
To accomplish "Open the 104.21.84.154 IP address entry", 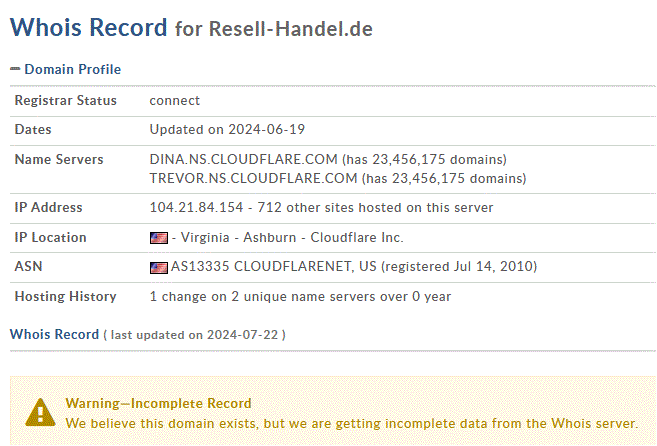I will [x=196, y=207].
